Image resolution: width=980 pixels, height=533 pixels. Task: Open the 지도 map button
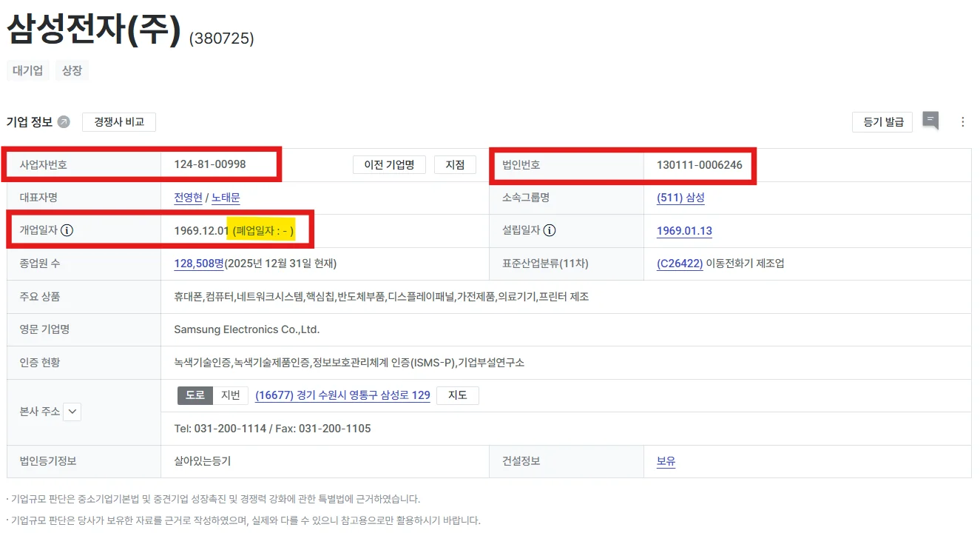pos(458,395)
